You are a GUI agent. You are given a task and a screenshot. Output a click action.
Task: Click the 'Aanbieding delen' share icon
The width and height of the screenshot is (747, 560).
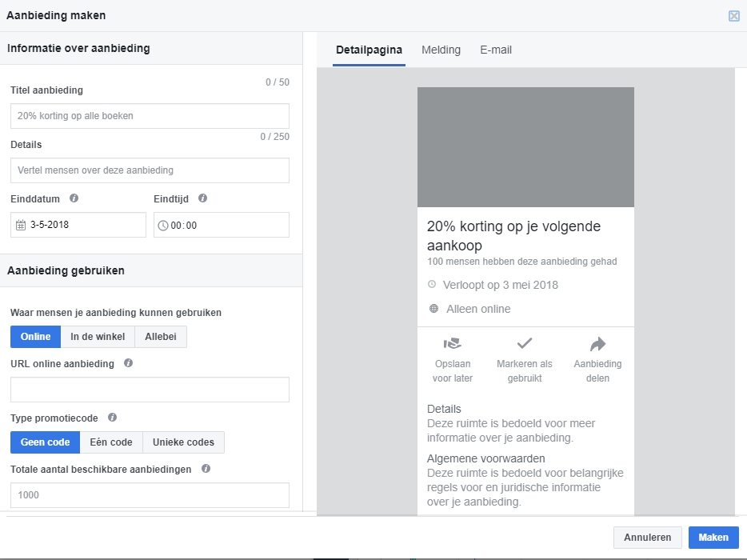pos(597,342)
